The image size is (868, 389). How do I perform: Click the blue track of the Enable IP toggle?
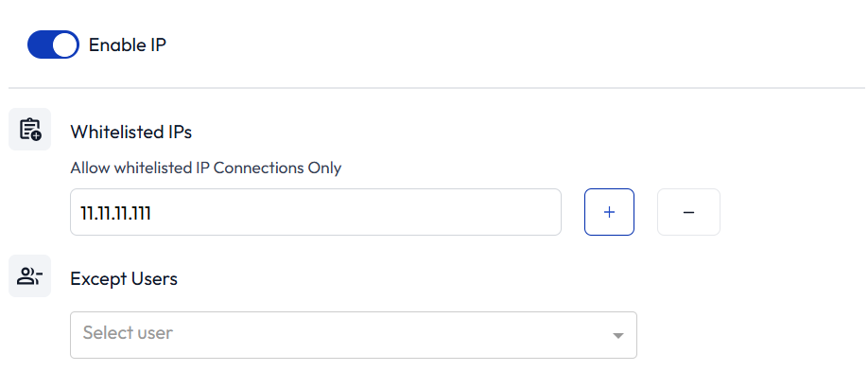coord(40,44)
